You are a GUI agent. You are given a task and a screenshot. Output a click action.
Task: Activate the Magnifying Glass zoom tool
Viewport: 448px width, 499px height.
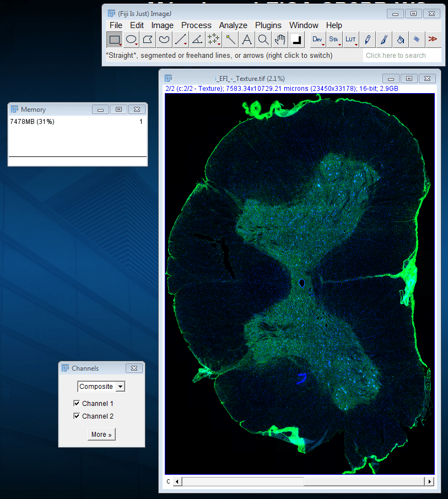[263, 40]
